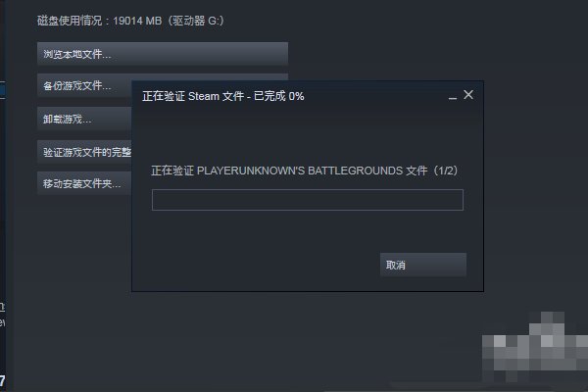This screenshot has width=588, height=392.
Task: Click the pixelated watermark image at bottom right
Action: tap(535, 347)
